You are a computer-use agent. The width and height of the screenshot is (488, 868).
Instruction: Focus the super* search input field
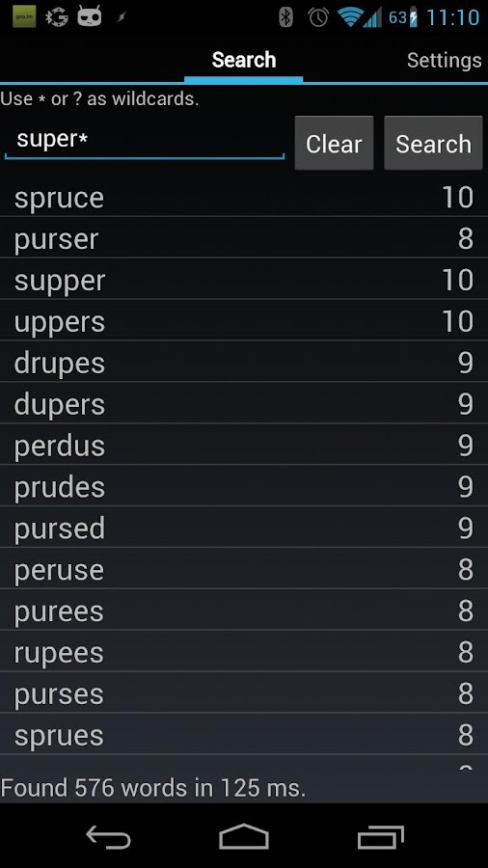click(x=145, y=141)
